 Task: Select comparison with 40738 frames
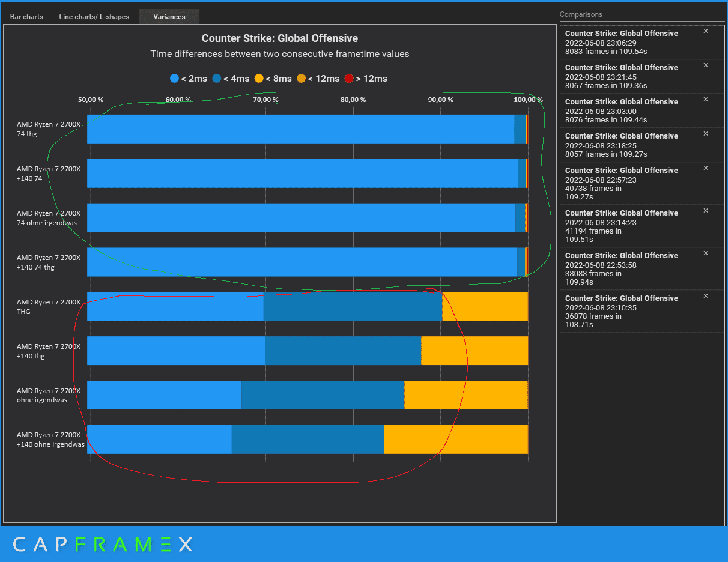(x=642, y=183)
